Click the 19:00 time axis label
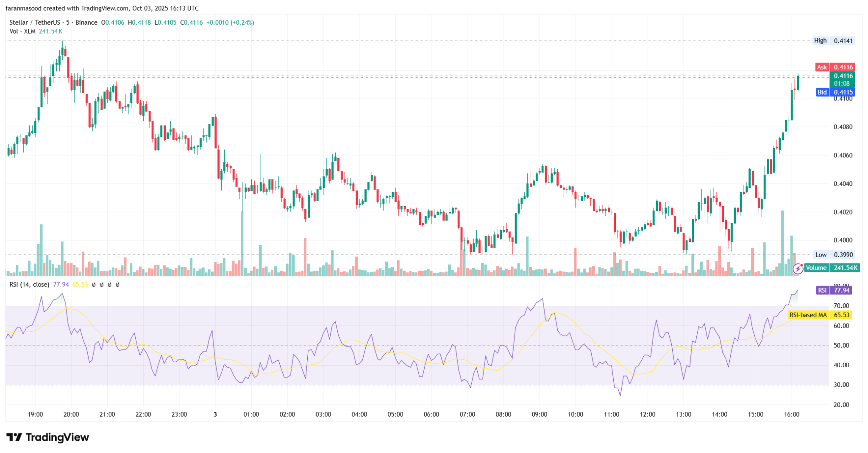Screen dimensions: 868x453 [35, 414]
